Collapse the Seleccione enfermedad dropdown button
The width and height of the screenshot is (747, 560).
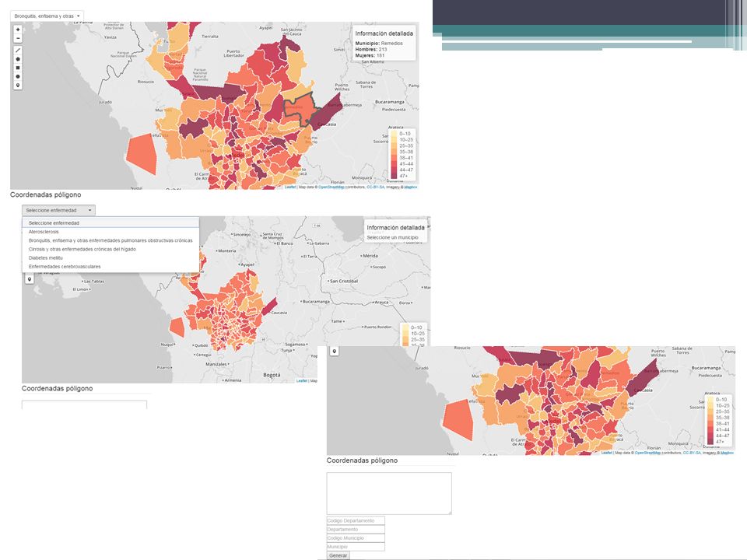pyautogui.click(x=58, y=210)
